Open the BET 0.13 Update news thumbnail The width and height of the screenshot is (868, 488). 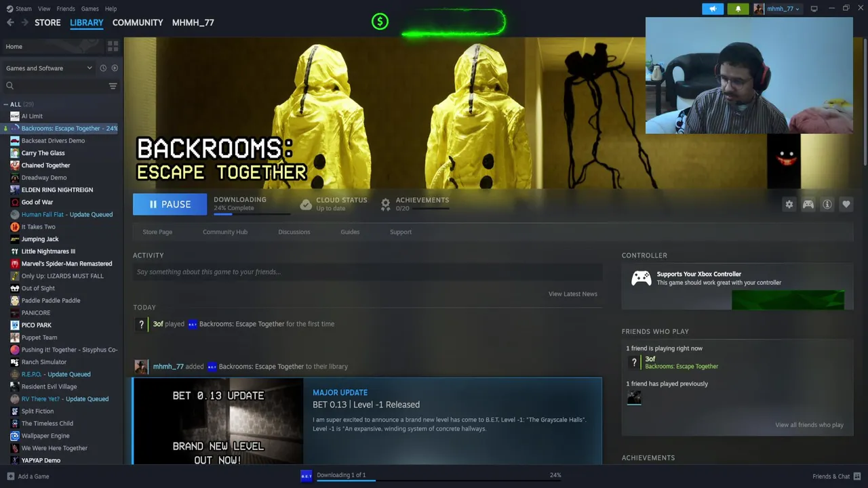pyautogui.click(x=218, y=421)
